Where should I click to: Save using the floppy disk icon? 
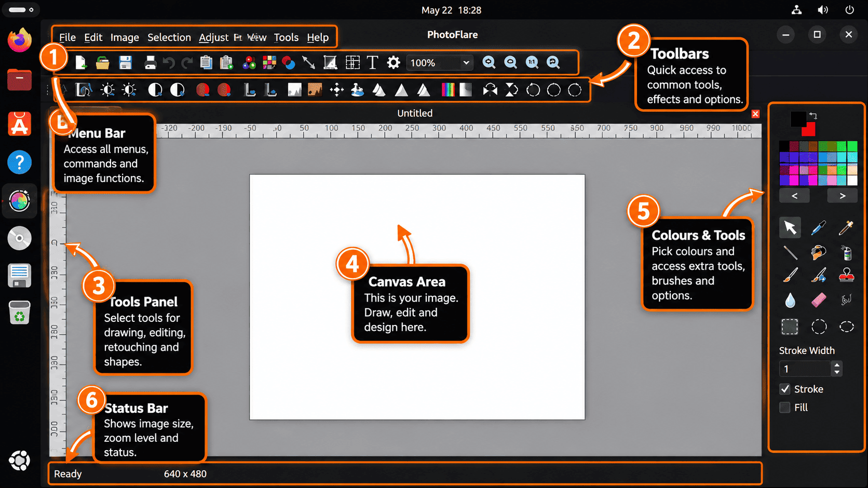(x=125, y=63)
